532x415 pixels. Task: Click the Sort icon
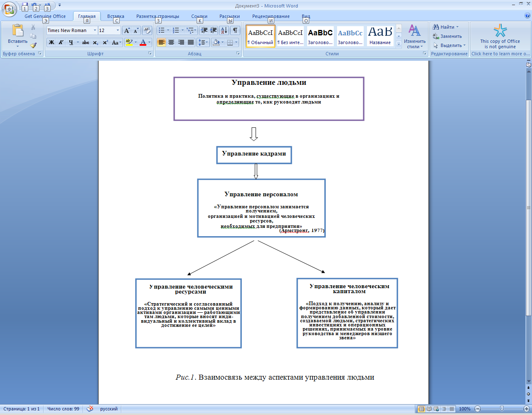(x=224, y=30)
